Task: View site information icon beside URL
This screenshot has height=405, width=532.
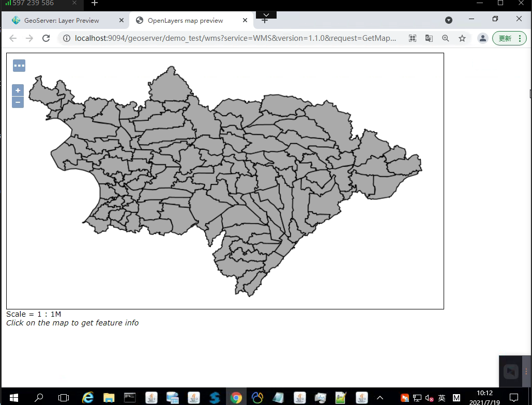Action: pos(66,38)
